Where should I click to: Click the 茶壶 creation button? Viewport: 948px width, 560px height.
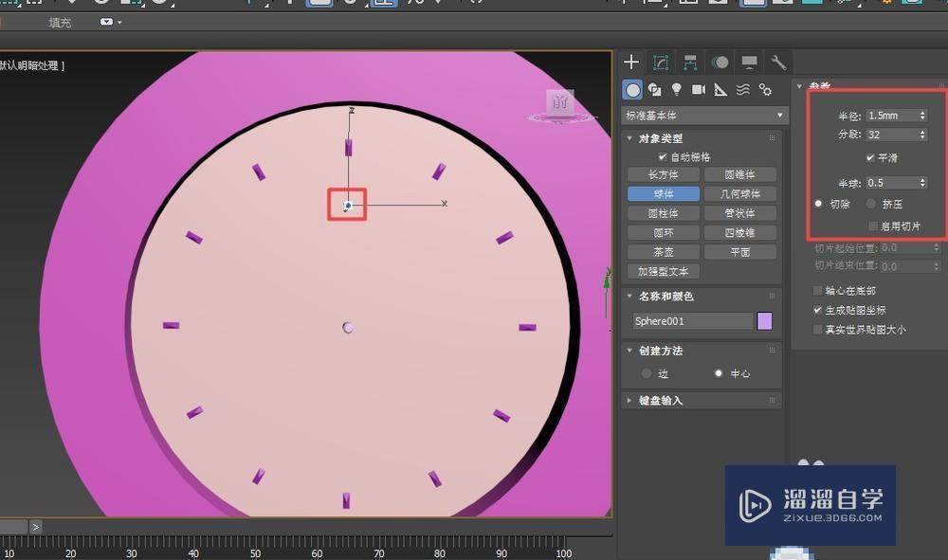662,251
